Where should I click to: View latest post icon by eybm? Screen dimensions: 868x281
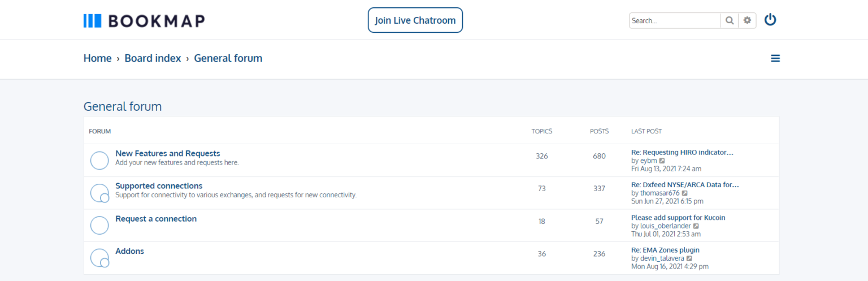click(662, 161)
